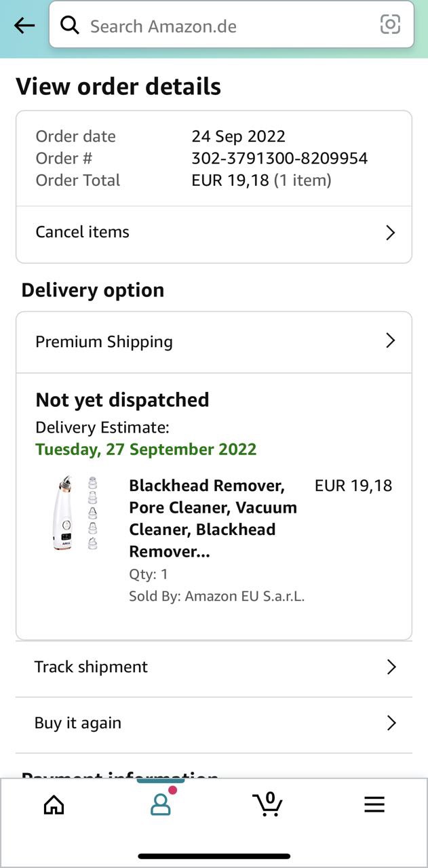Image resolution: width=428 pixels, height=868 pixels.
Task: Tap the Tuesday, 27 September 2022 delivery estimate
Action: pyautogui.click(x=146, y=449)
